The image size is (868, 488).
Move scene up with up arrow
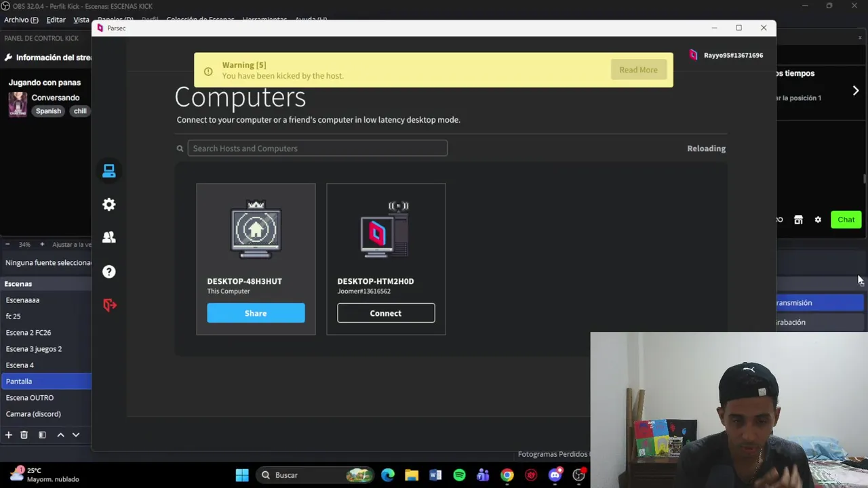pyautogui.click(x=60, y=435)
